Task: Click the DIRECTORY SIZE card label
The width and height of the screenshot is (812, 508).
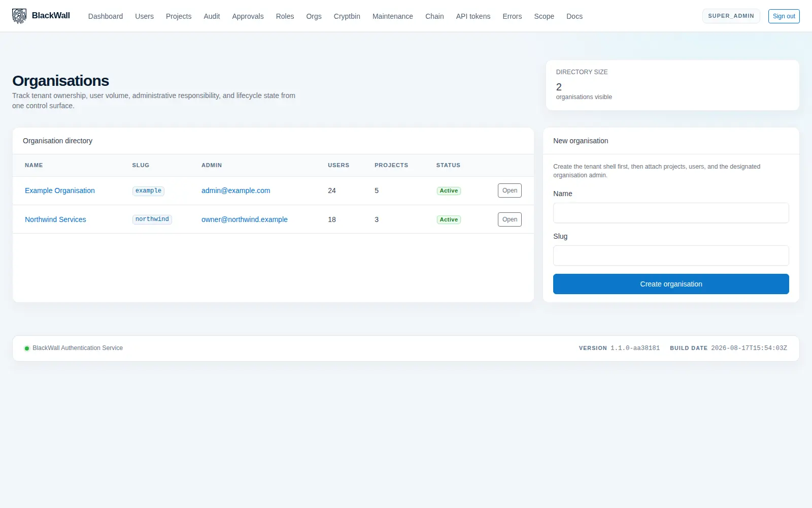Action: pyautogui.click(x=582, y=72)
